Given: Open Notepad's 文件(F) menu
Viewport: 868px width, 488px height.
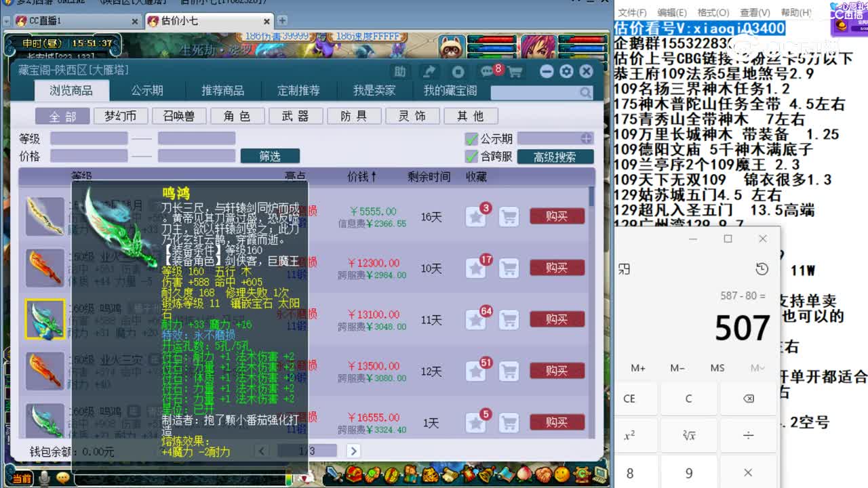Looking at the screenshot, I should 632,12.
